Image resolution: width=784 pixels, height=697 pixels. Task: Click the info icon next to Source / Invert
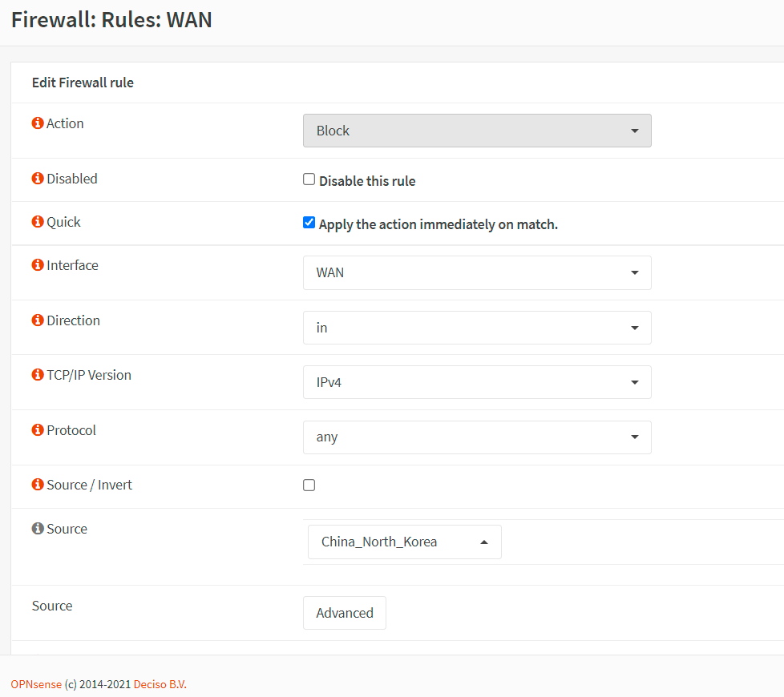37,485
